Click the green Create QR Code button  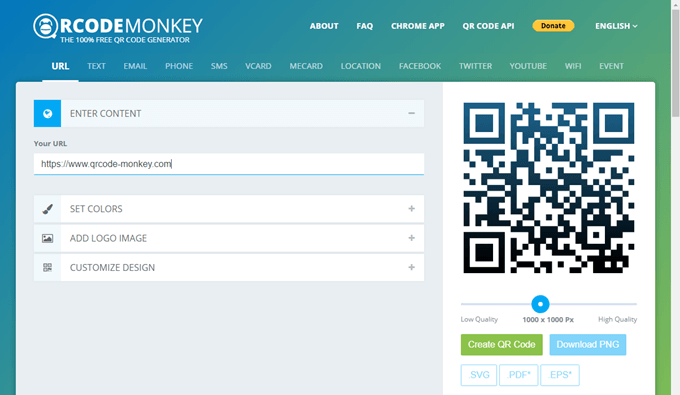pyautogui.click(x=501, y=345)
